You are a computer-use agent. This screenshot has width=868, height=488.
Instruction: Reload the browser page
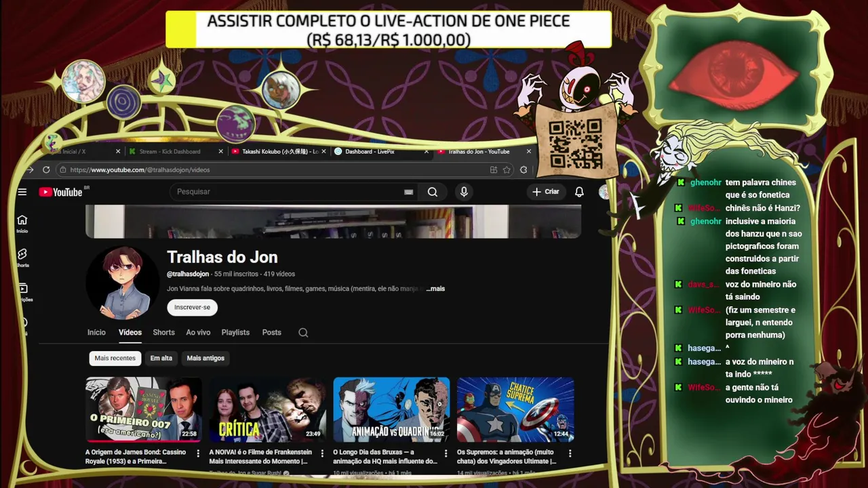46,169
